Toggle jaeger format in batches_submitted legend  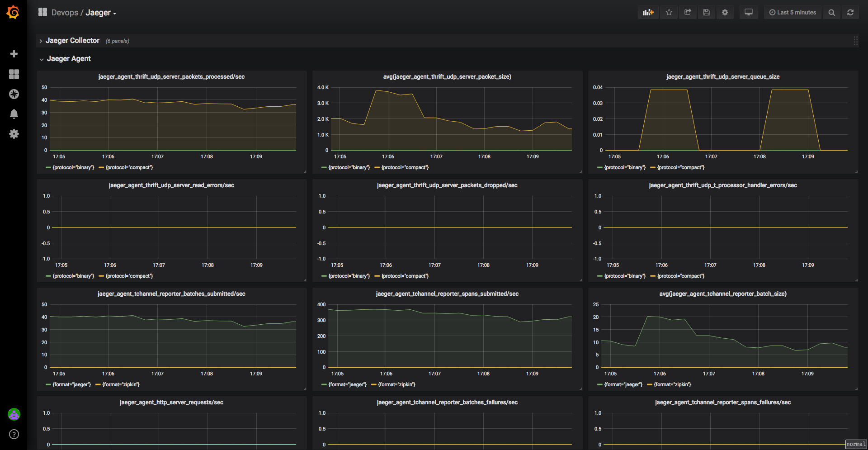coord(72,385)
